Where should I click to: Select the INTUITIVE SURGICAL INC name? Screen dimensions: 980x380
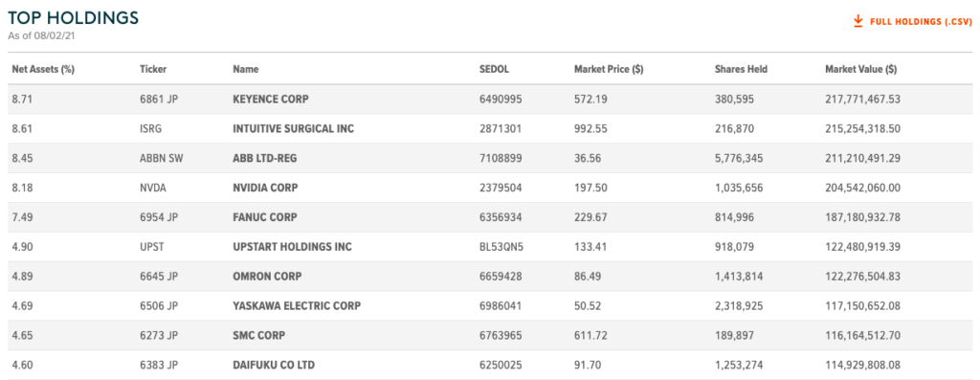coord(293,129)
